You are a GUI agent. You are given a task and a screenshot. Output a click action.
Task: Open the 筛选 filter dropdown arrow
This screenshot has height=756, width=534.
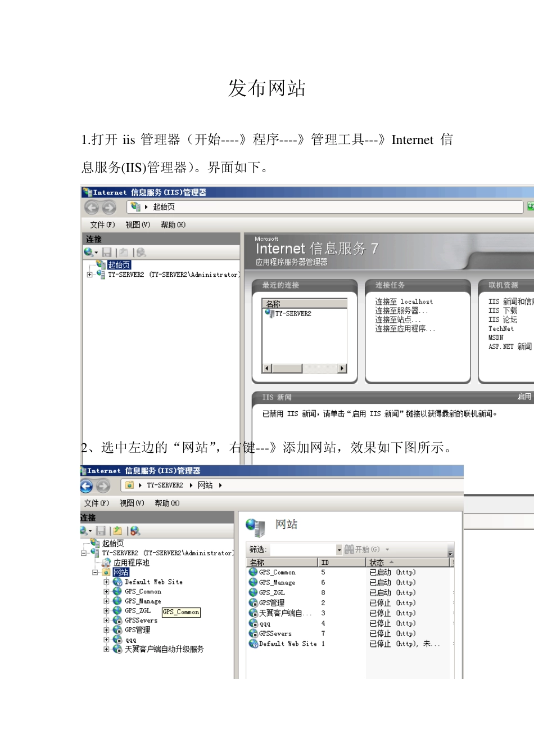click(x=339, y=550)
